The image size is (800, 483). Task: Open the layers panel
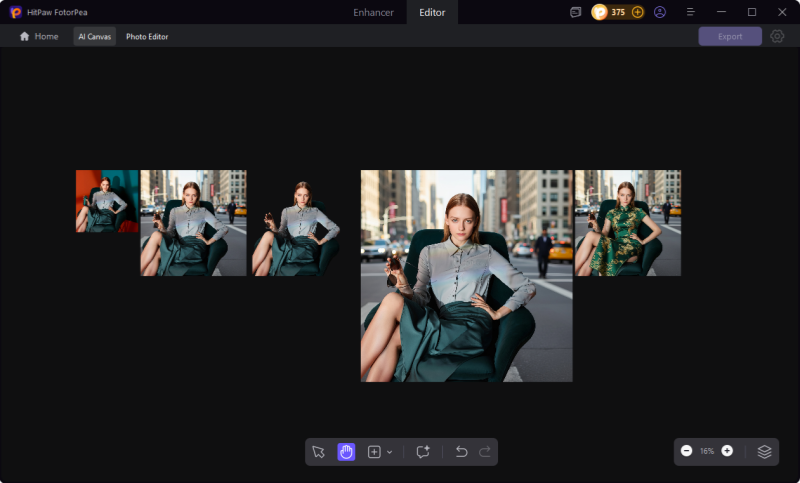[x=764, y=451]
